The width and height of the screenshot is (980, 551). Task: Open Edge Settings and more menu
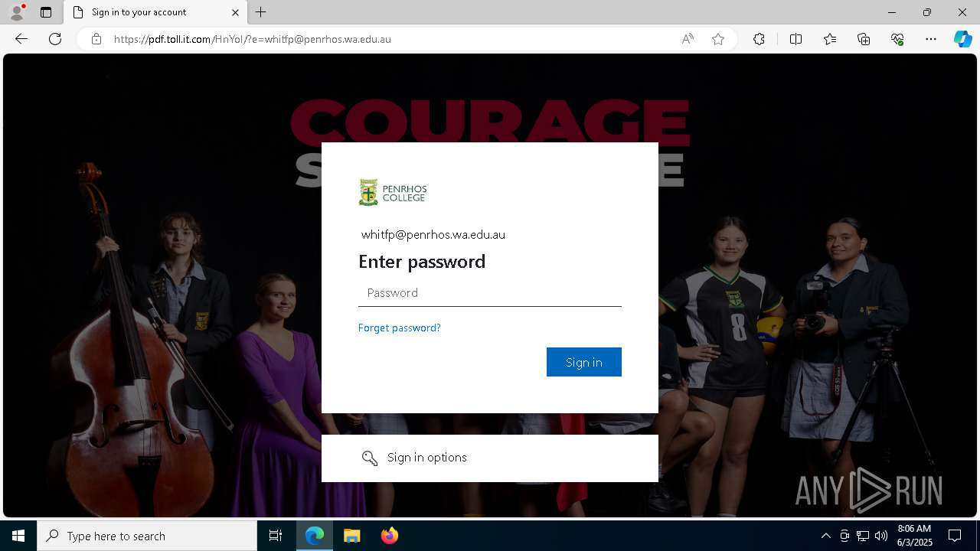(x=931, y=39)
